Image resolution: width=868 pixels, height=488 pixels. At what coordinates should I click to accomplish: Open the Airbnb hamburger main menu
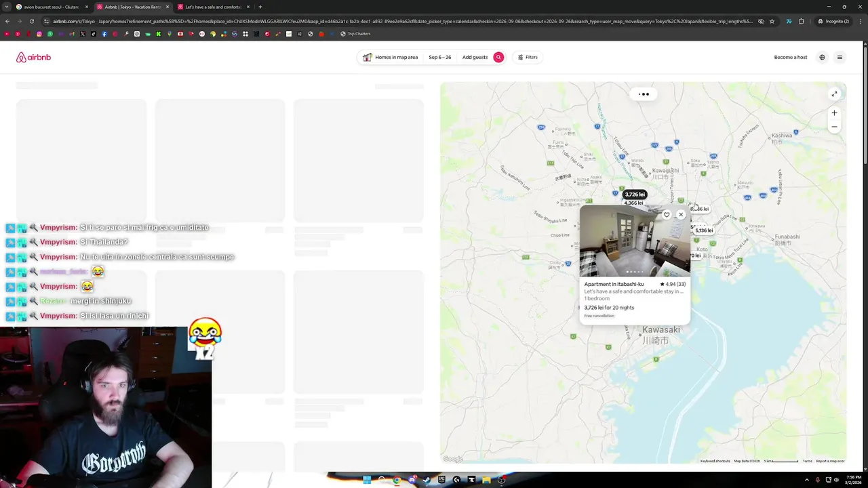tap(840, 57)
